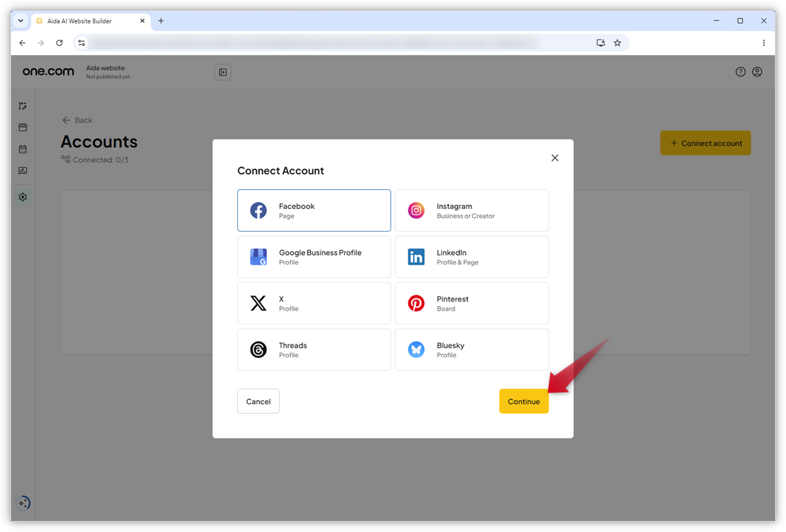Open a new browser tab
The height and width of the screenshot is (532, 786).
(x=161, y=21)
